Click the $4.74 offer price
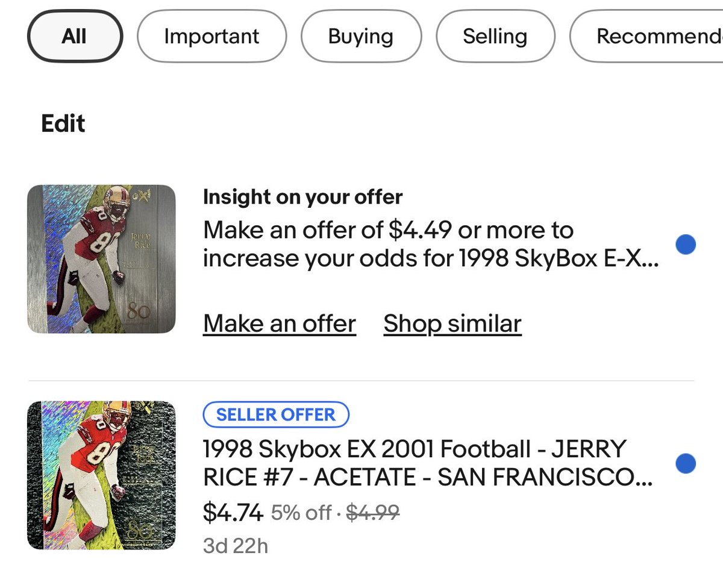This screenshot has width=723, height=588. (x=233, y=512)
